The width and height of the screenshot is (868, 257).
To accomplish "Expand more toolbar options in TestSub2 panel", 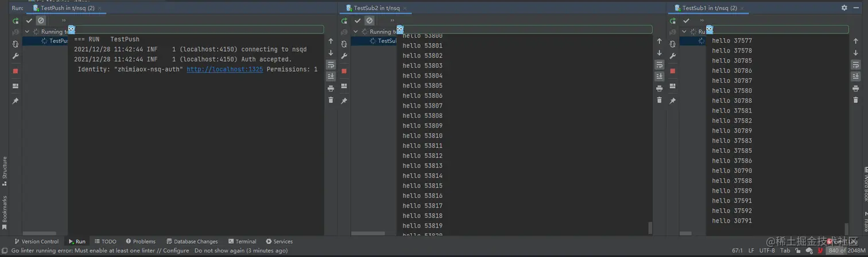I will 392,21.
